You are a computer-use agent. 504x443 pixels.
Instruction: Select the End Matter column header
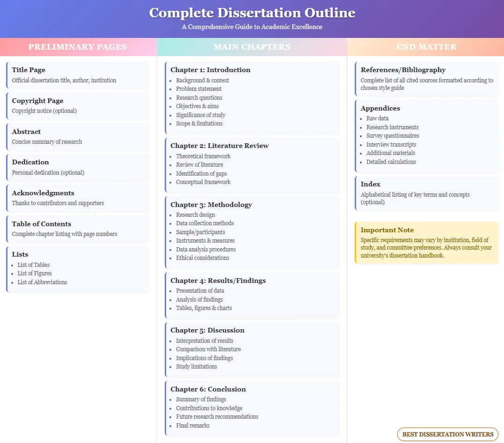pyautogui.click(x=426, y=47)
